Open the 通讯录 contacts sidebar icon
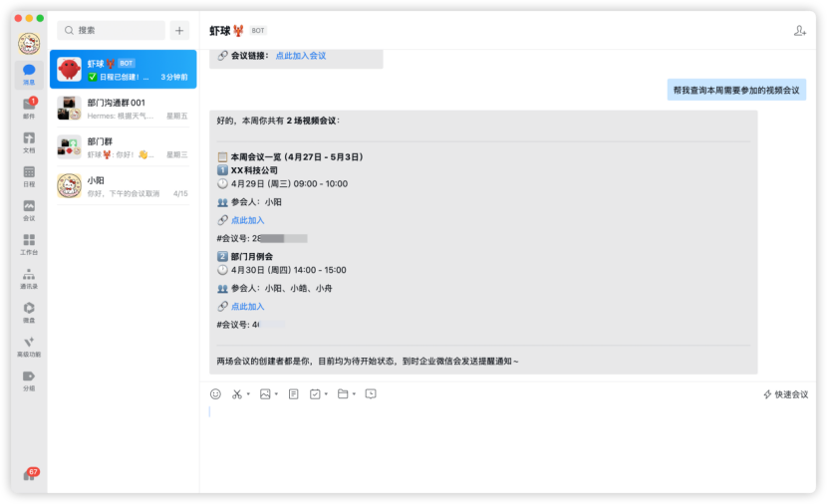827x504 pixels. [29, 278]
